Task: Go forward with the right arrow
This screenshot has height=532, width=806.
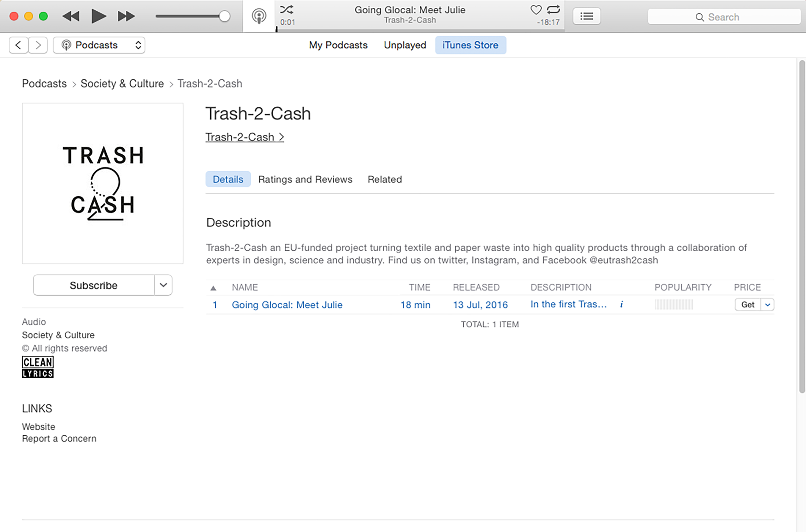Action: (38, 45)
